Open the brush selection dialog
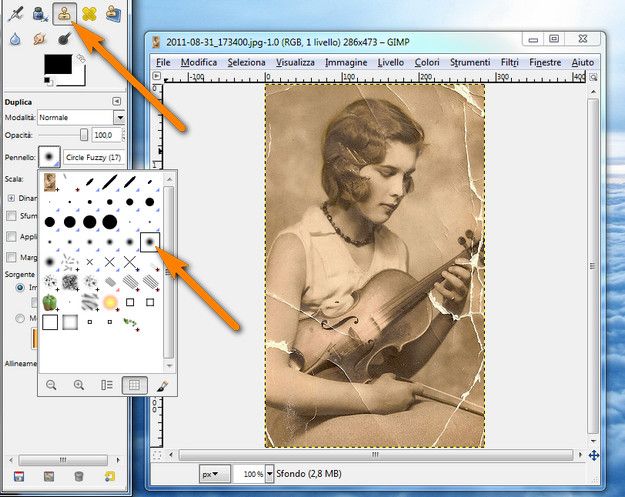Viewport: 625px width, 497px height. tap(162, 385)
